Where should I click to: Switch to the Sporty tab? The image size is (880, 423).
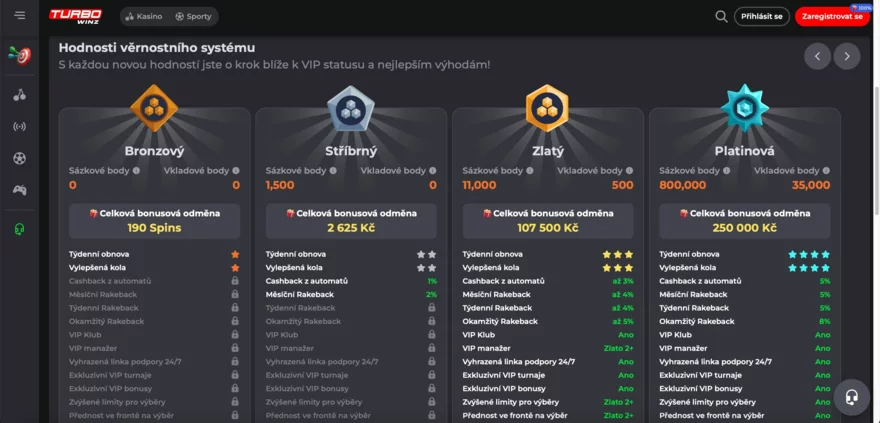click(193, 17)
